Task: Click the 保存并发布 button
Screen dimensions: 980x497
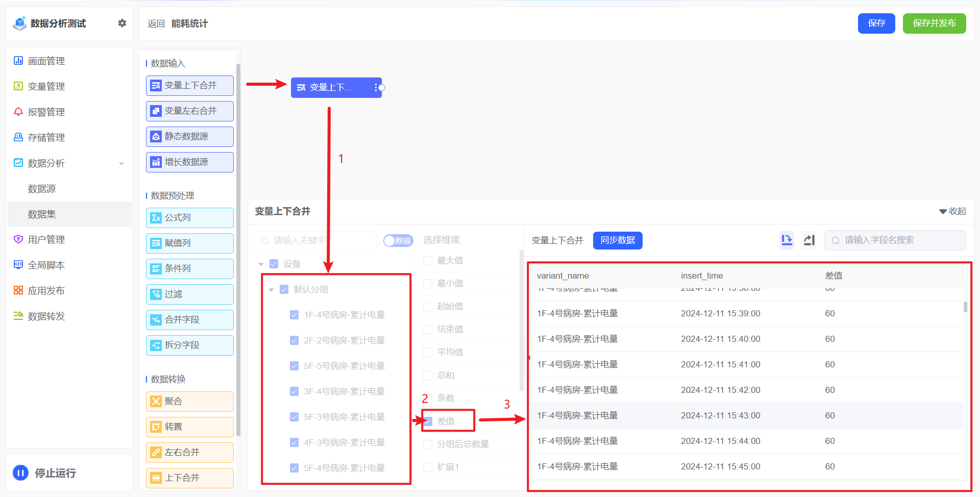Action: pyautogui.click(x=934, y=23)
